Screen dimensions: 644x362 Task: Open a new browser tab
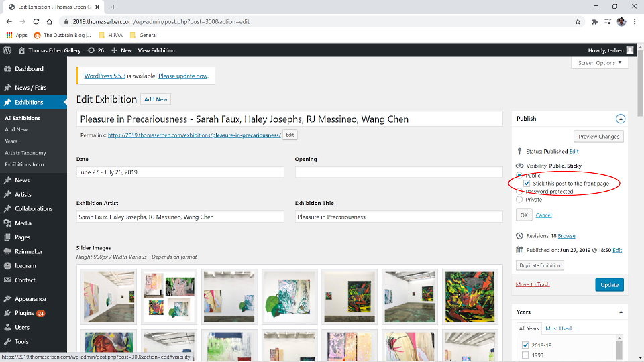tap(113, 7)
